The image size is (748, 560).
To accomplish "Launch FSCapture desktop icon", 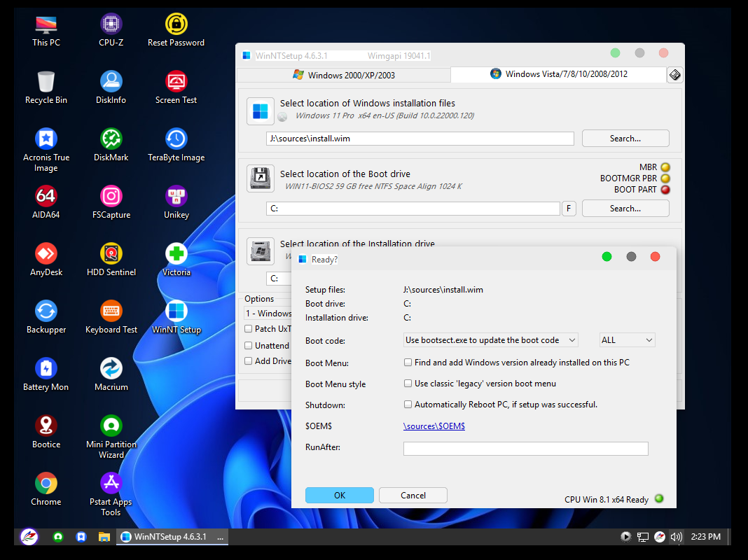I will click(x=111, y=202).
